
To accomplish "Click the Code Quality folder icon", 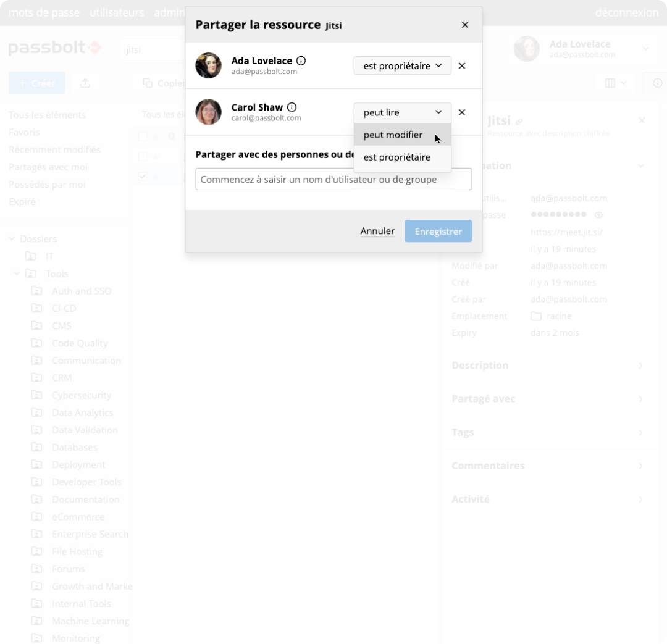I will coord(36,343).
